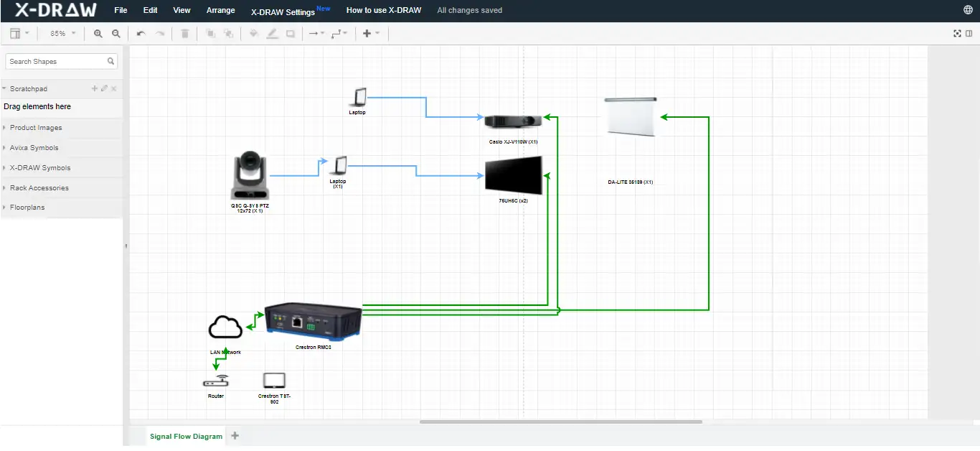Image resolution: width=980 pixels, height=451 pixels.
Task: Click the Line Color icon
Action: pyautogui.click(x=273, y=33)
